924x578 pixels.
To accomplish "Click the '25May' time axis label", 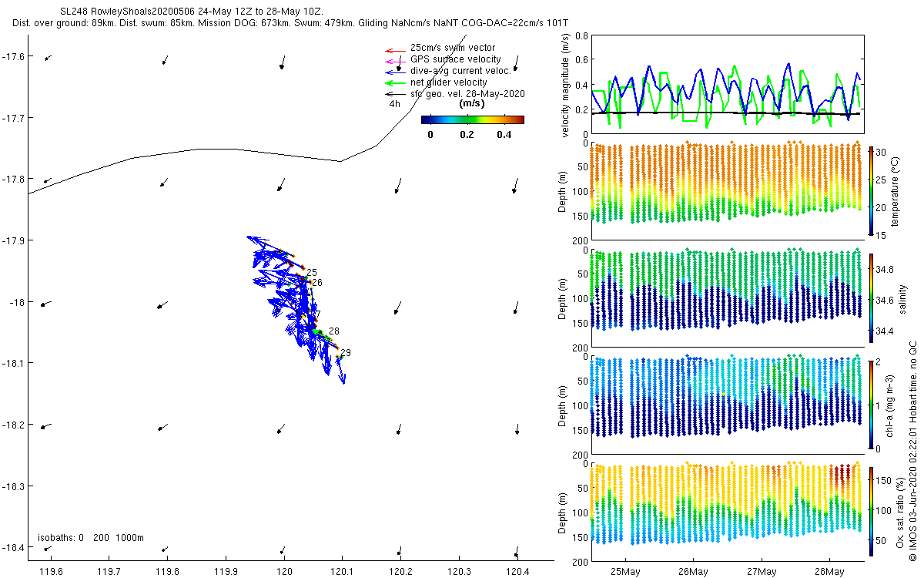I will (x=624, y=572).
